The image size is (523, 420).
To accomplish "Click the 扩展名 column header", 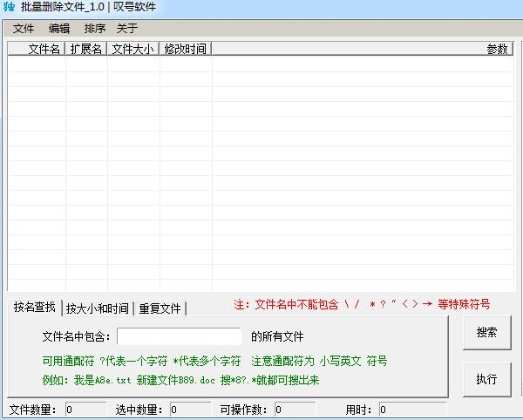I will [85, 50].
